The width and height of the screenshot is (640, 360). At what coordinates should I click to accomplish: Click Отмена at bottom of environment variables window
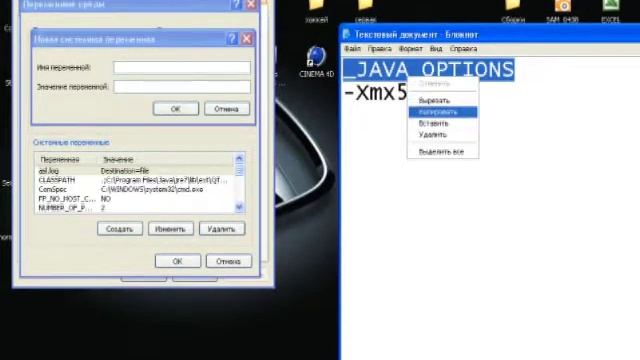coord(229,261)
